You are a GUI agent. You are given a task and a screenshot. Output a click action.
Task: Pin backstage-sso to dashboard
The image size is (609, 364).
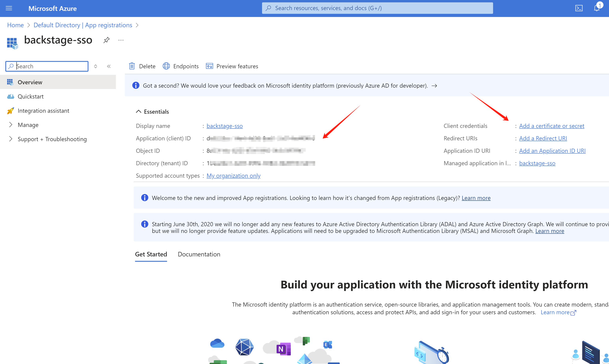click(x=106, y=40)
